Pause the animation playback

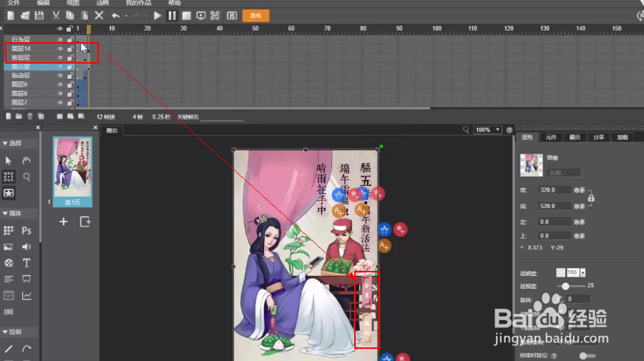172,16
